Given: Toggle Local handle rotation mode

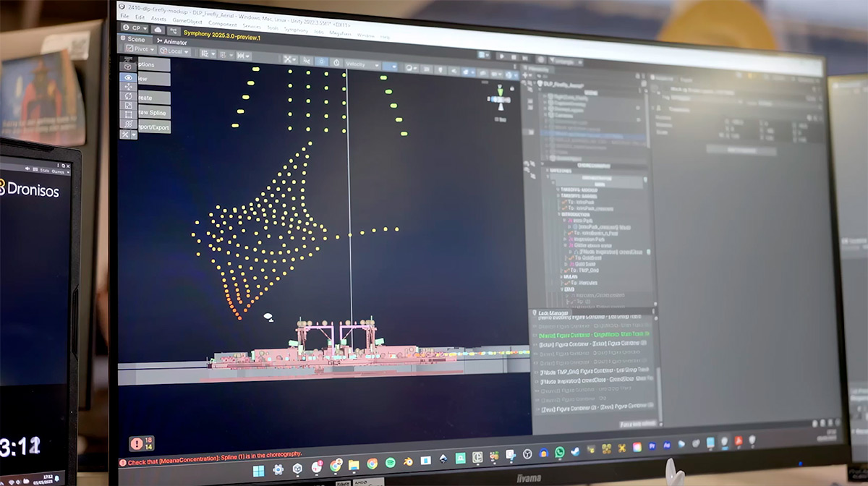Looking at the screenshot, I should [174, 51].
